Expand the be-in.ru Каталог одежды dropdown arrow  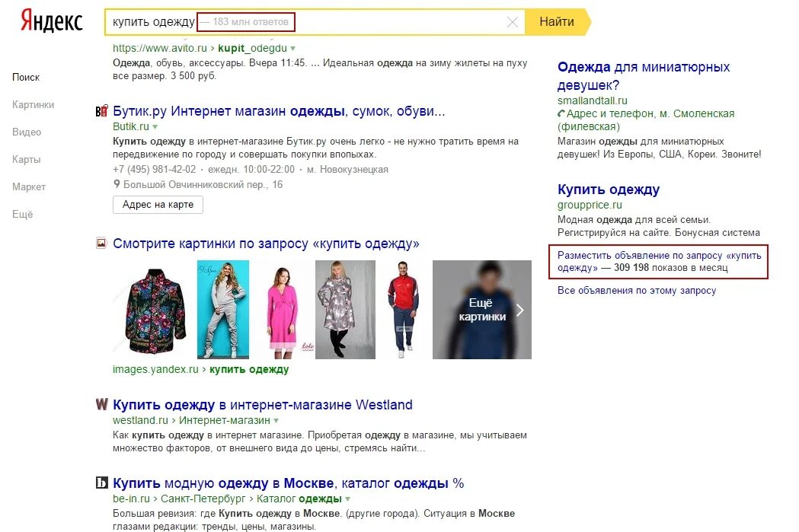click(x=347, y=499)
